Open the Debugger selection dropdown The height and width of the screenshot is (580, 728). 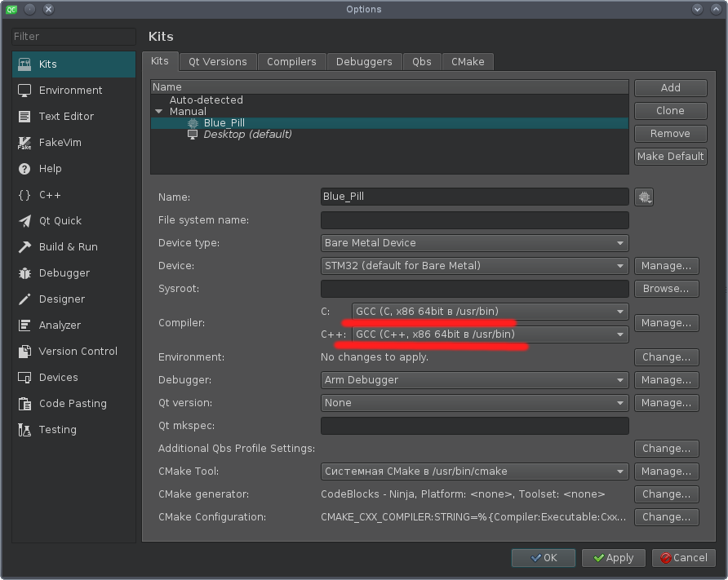point(473,379)
